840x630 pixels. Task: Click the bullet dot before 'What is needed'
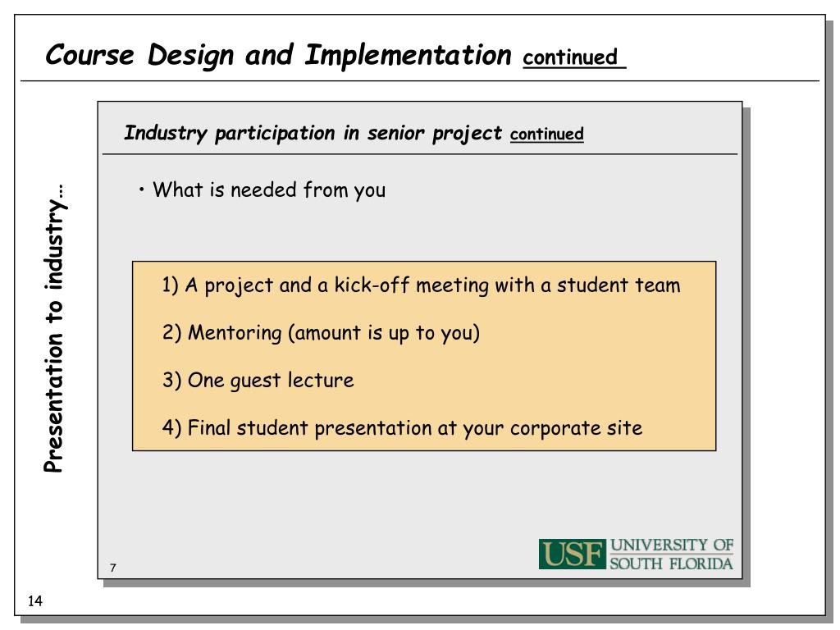tap(141, 189)
